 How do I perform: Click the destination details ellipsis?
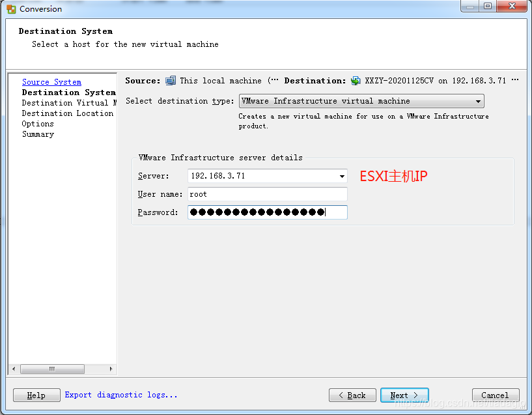515,80
